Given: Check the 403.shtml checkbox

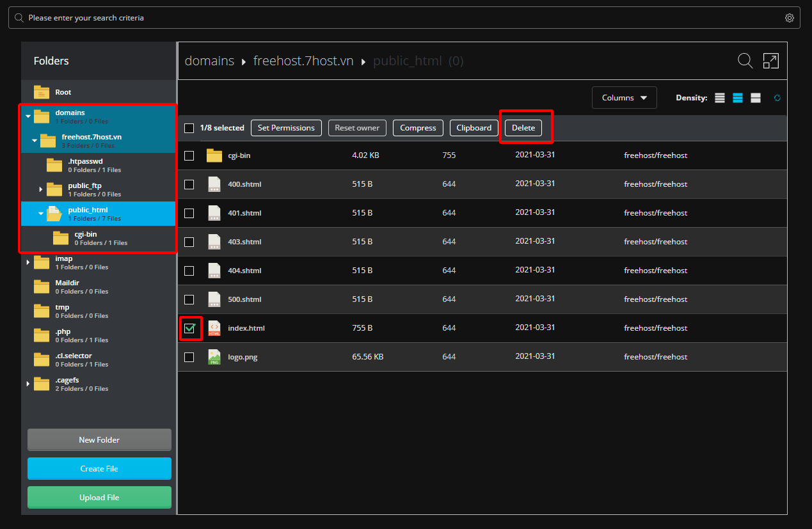Looking at the screenshot, I should (189, 242).
